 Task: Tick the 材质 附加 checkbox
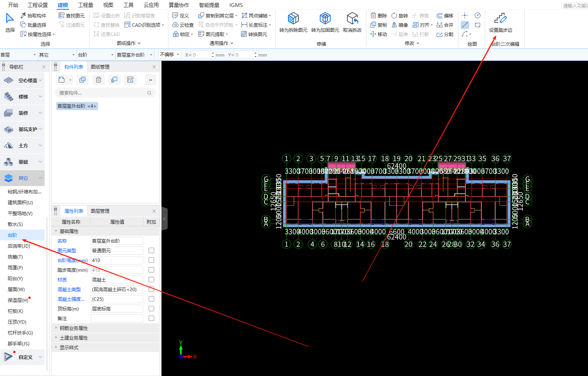(x=151, y=279)
